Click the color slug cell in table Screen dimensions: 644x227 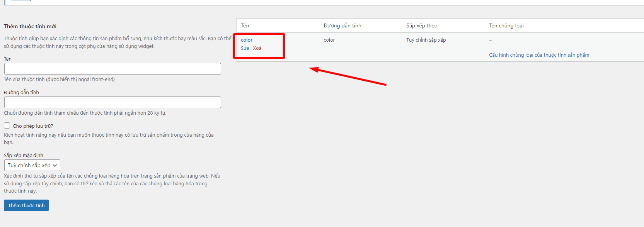329,40
